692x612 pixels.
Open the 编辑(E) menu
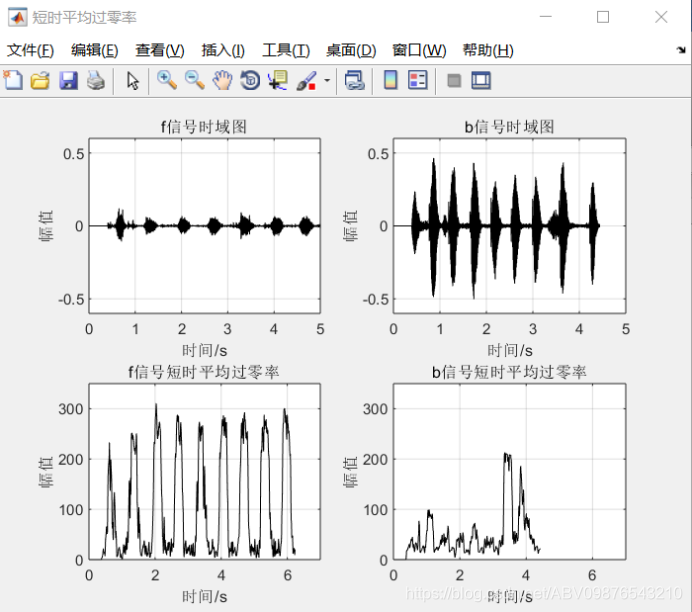click(94, 51)
